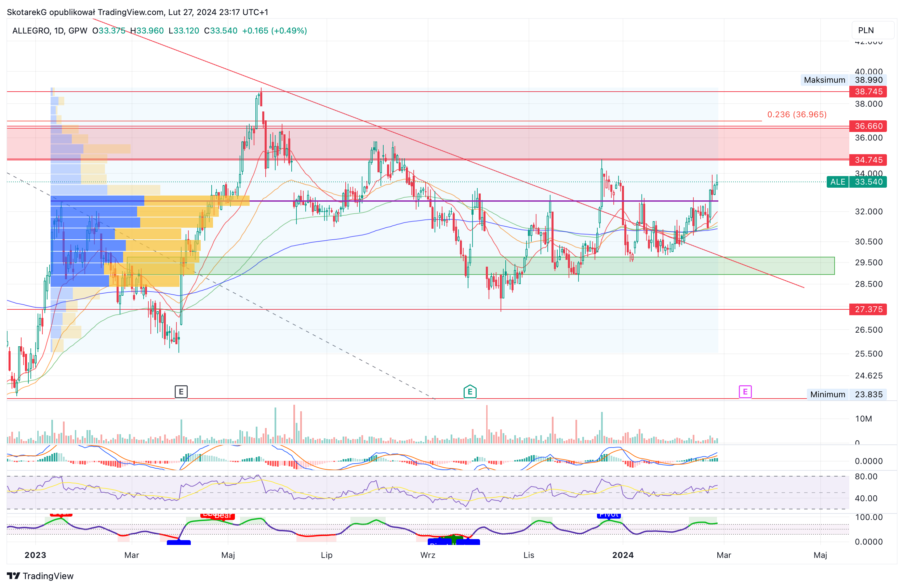Click the 2023 time axis label
This screenshot has width=904, height=588.
[x=35, y=555]
